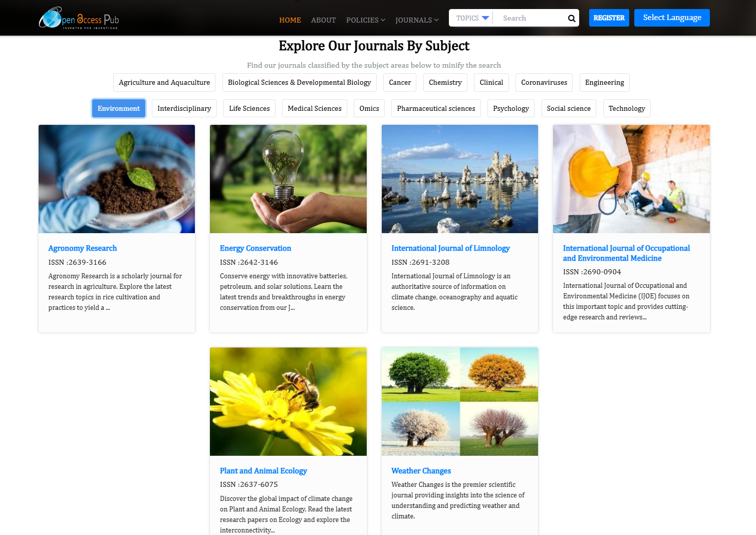
Task: Click the Energy Conservation lightbulb image
Action: click(x=288, y=179)
